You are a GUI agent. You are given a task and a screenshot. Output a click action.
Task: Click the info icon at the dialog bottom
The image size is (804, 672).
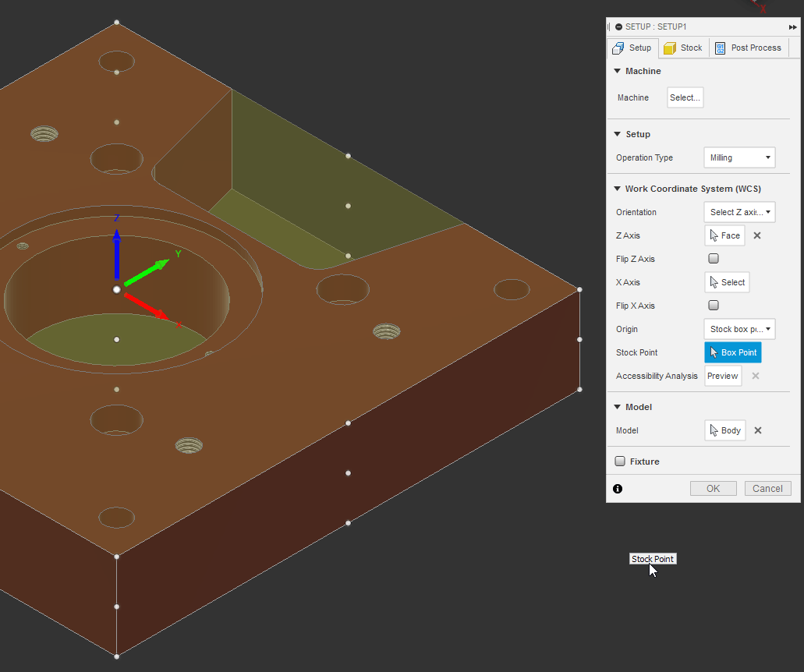pos(617,488)
